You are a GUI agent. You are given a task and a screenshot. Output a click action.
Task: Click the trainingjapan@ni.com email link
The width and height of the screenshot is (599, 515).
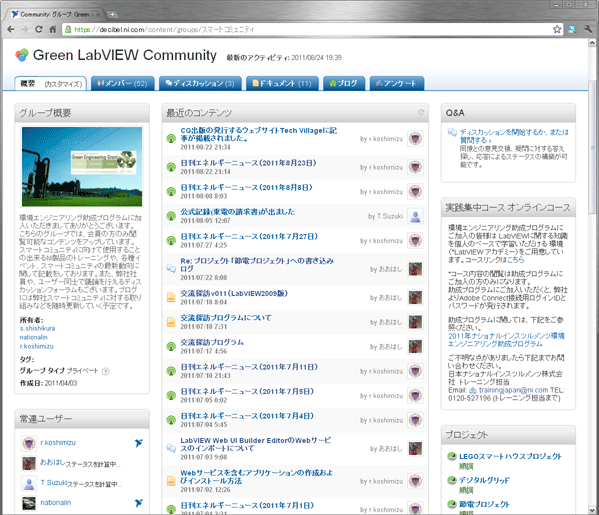point(513,390)
